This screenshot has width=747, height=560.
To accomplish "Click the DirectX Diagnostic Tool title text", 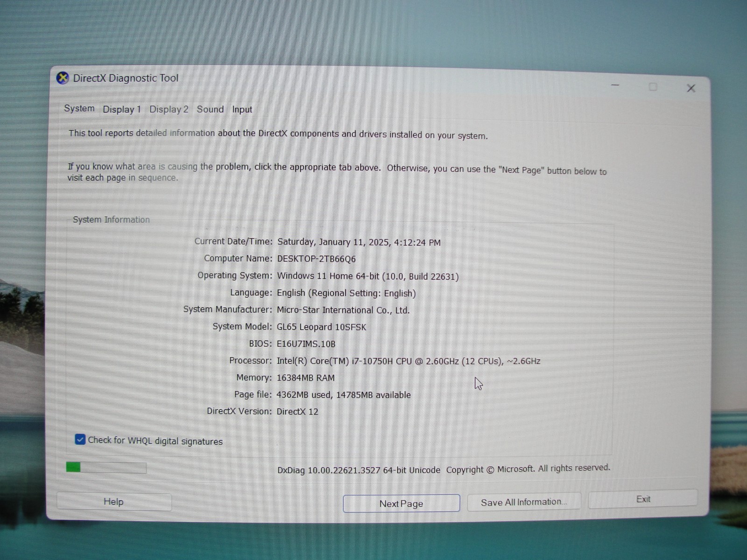I will 126,78.
